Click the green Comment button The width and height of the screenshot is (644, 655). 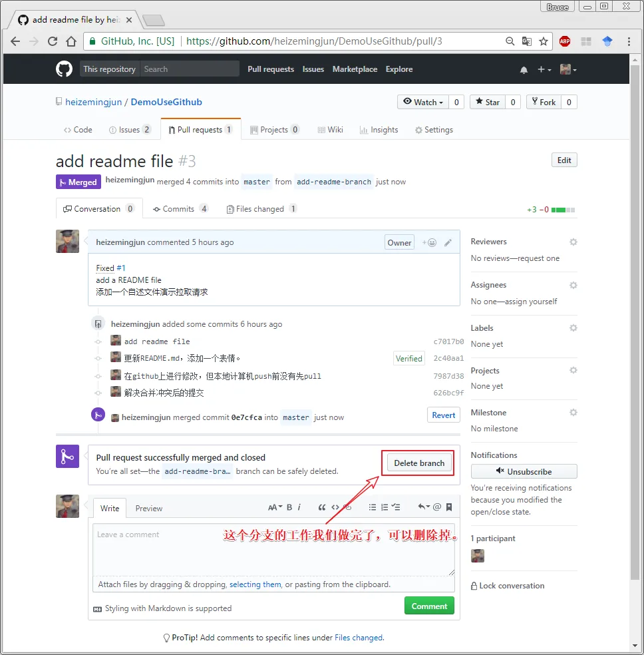(429, 606)
